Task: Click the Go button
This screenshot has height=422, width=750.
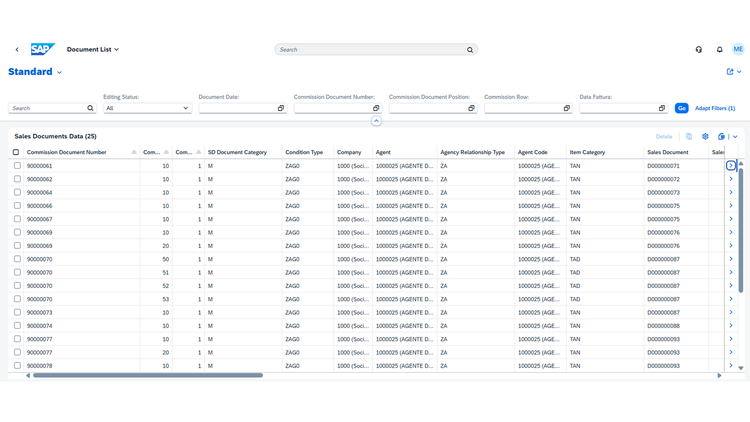Action: coord(682,108)
